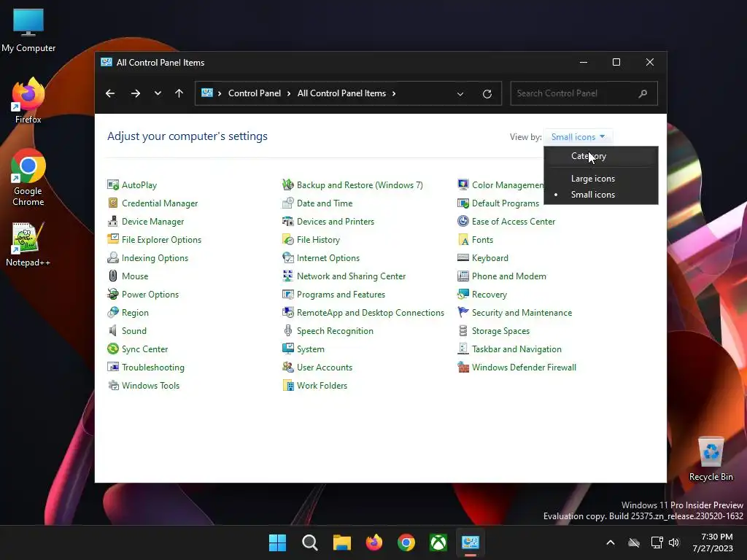Open Credential Manager icon
The image size is (747, 560).
pyautogui.click(x=113, y=203)
